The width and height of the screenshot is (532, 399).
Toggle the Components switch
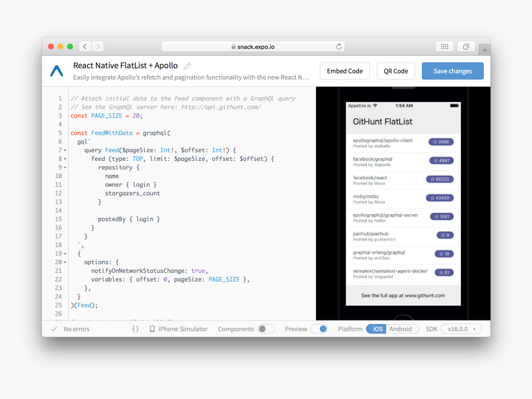coord(266,328)
